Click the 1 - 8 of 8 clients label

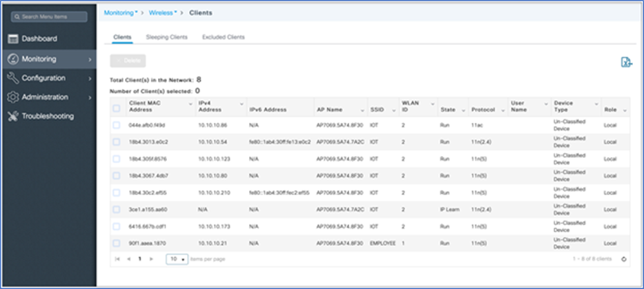(592, 259)
